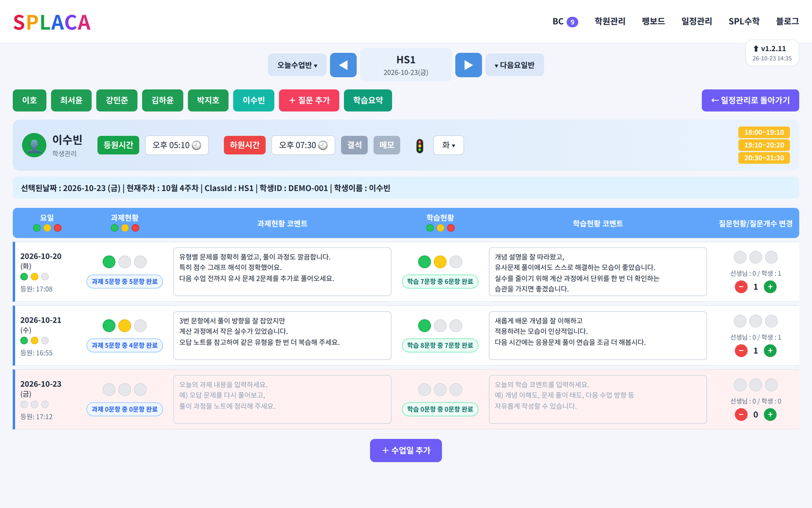The height and width of the screenshot is (508, 812).
Task: Go to the previous class with left arrow
Action: (x=343, y=65)
